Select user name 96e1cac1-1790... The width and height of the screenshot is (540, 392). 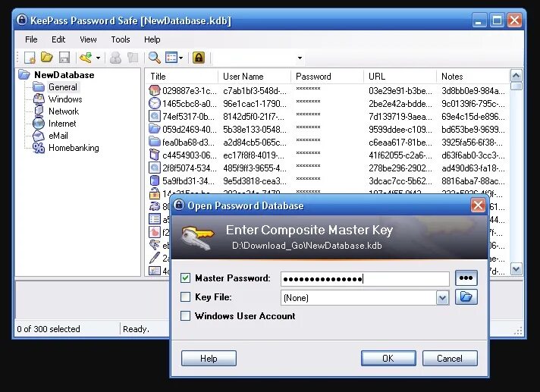255,104
